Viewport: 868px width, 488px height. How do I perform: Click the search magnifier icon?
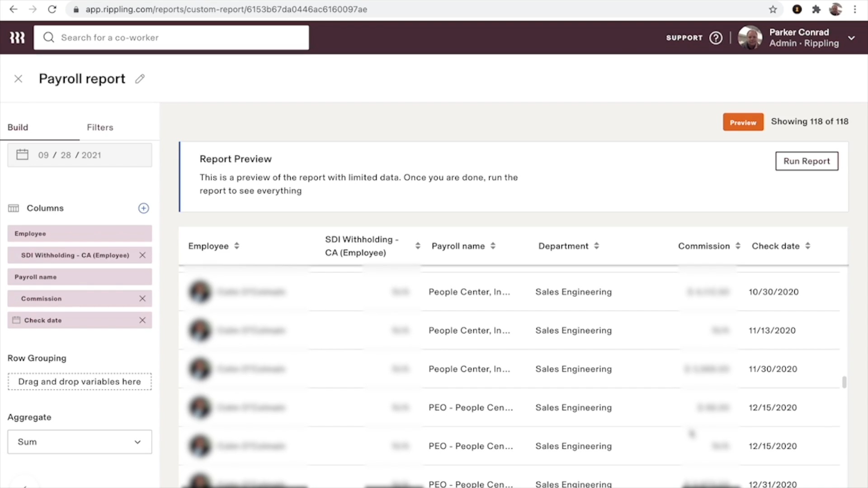[49, 38]
